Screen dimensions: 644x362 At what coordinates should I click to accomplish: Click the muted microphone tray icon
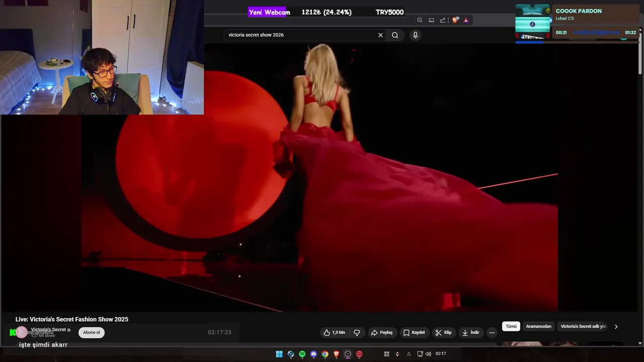(397, 354)
